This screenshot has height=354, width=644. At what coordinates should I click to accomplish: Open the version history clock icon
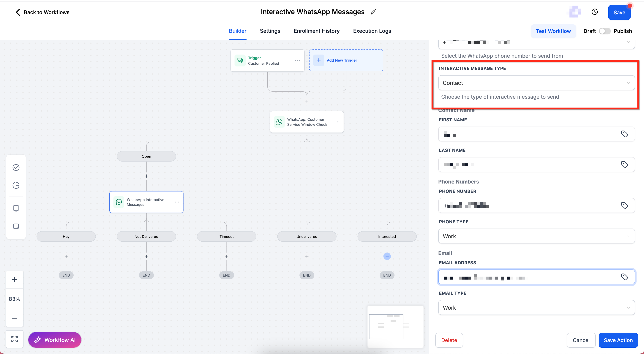595,12
